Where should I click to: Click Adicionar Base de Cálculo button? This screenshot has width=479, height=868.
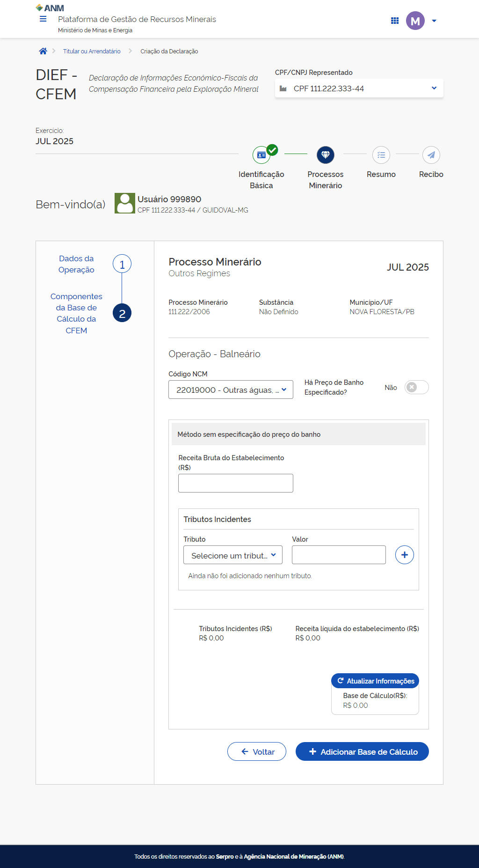click(x=362, y=751)
